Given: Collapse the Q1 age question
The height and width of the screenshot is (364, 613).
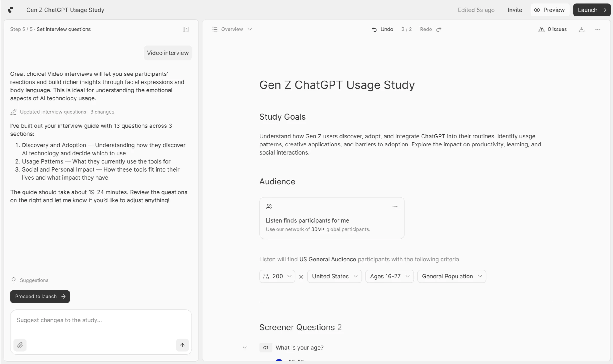Looking at the screenshot, I should [245, 348].
